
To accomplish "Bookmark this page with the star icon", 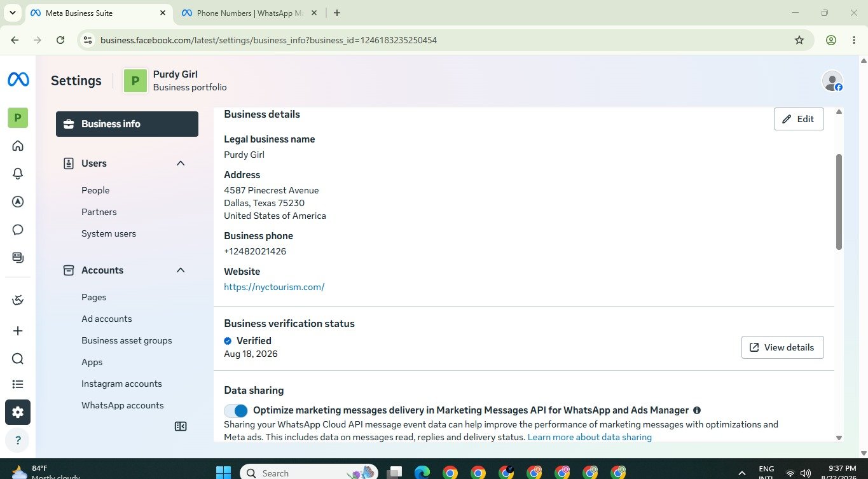I will 799,40.
